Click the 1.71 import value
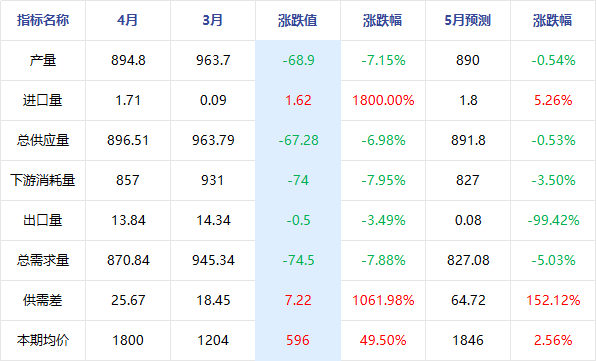 tap(128, 100)
